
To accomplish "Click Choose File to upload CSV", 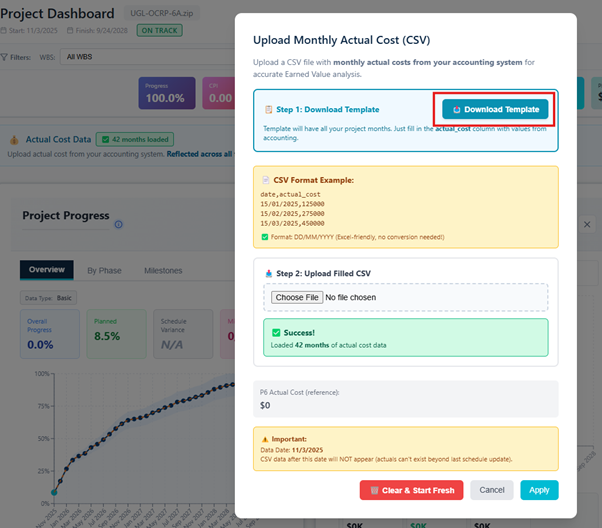I will point(297,297).
